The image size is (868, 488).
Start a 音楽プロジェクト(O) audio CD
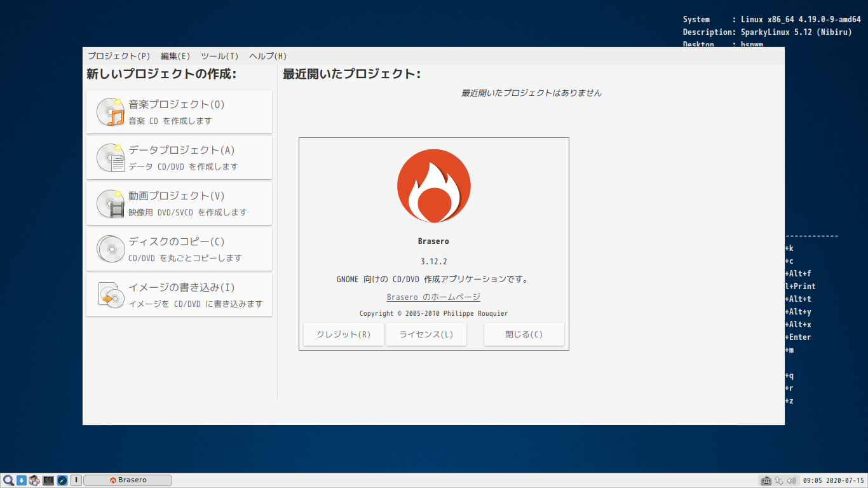coord(179,112)
